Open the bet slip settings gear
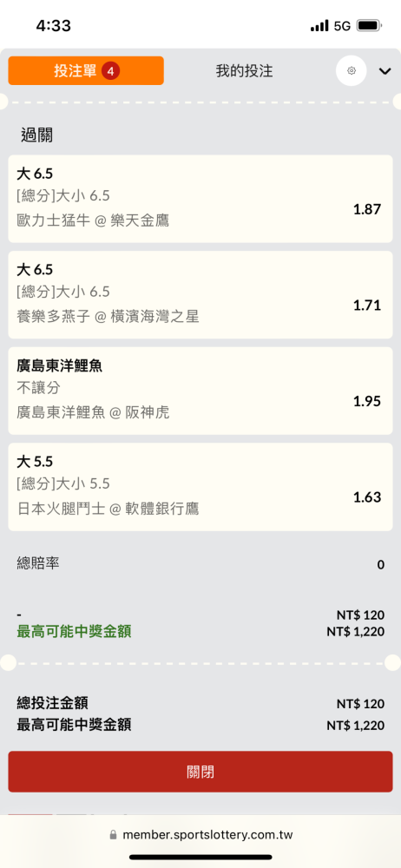This screenshot has height=868, width=401. 352,71
